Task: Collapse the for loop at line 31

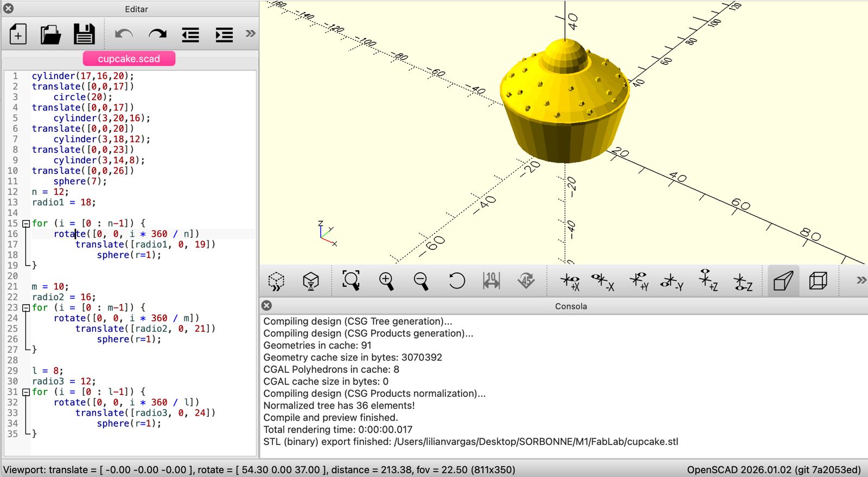Action: (x=25, y=392)
